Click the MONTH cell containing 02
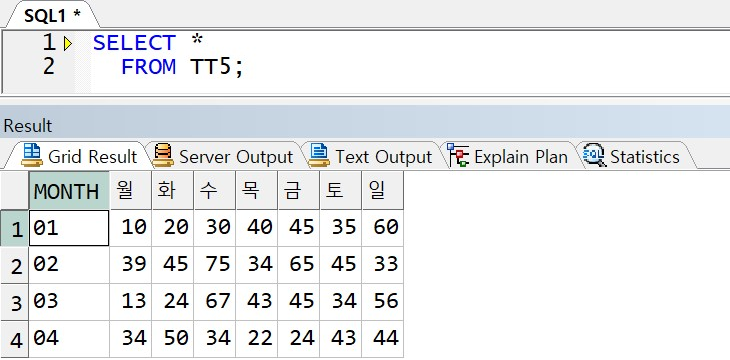This screenshot has height=360, width=730. pos(69,265)
